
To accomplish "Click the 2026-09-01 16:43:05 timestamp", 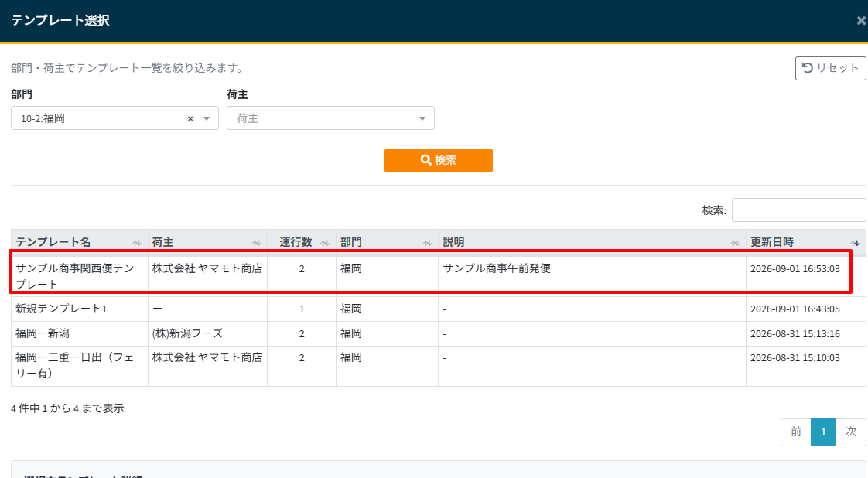I will pos(795,309).
